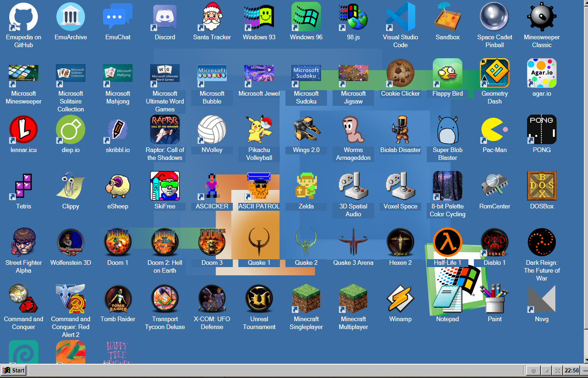The image size is (588, 378).
Task: Launch Worms Armageddon icon
Action: [x=353, y=129]
